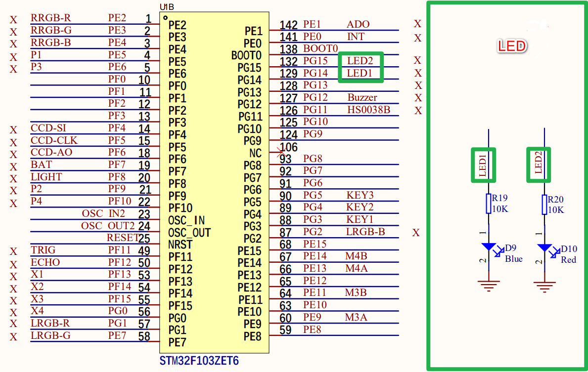Click the KEY1 net label
The height and width of the screenshot is (372, 588).
(360, 219)
